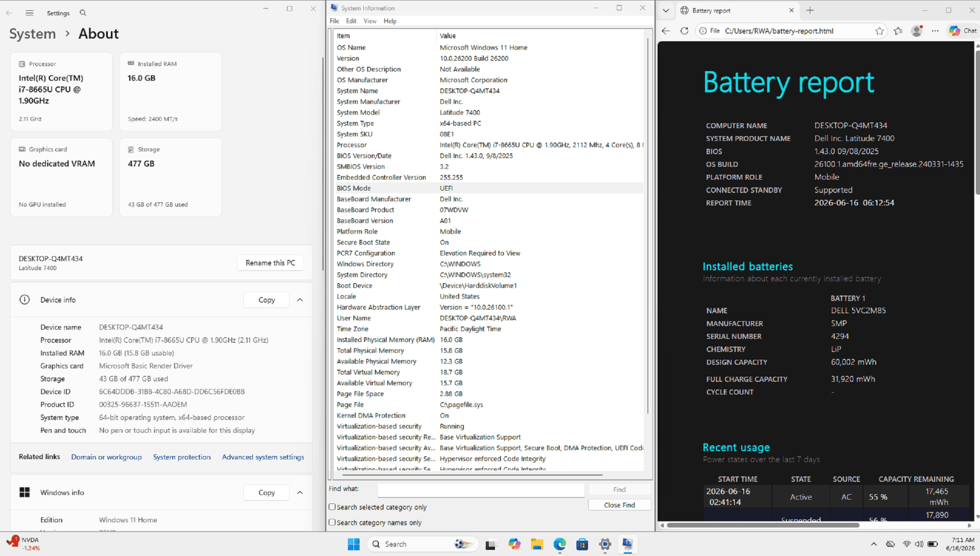Image resolution: width=980 pixels, height=556 pixels.
Task: Open Edge Settings and more ellipsis
Action: coord(935,31)
